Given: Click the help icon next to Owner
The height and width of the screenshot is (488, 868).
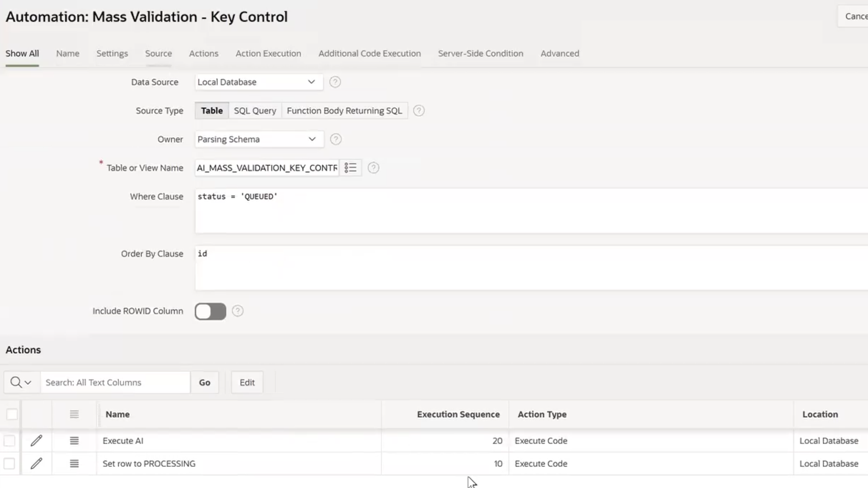Looking at the screenshot, I should tap(336, 139).
